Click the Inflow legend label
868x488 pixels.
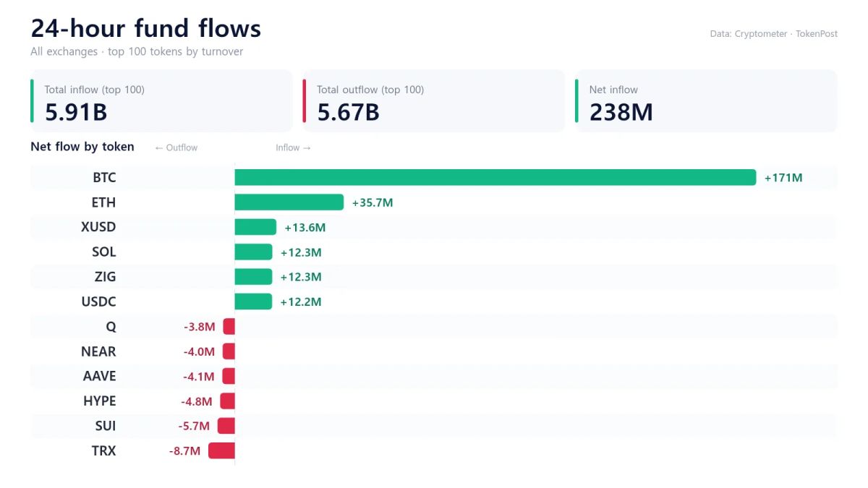tap(293, 147)
